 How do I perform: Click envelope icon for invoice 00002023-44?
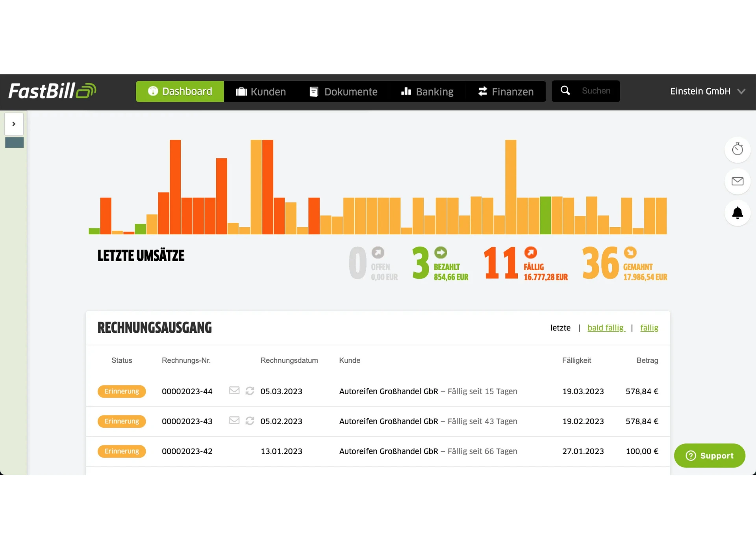[x=234, y=390]
